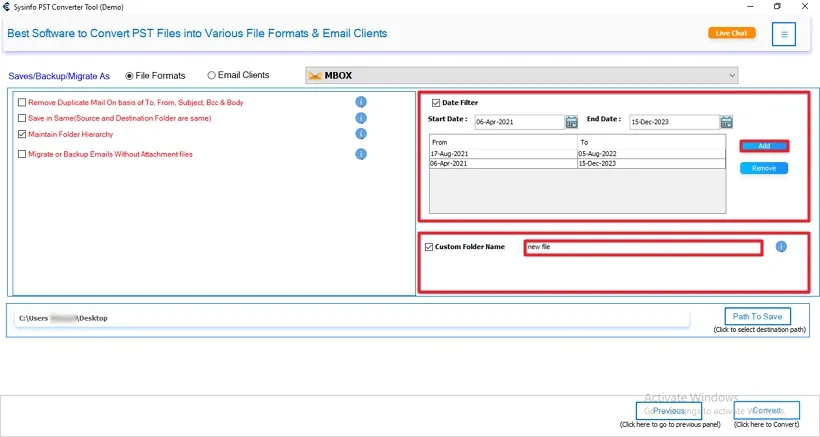
Task: Select table cell 05-Aug-2022
Action: tap(651, 154)
